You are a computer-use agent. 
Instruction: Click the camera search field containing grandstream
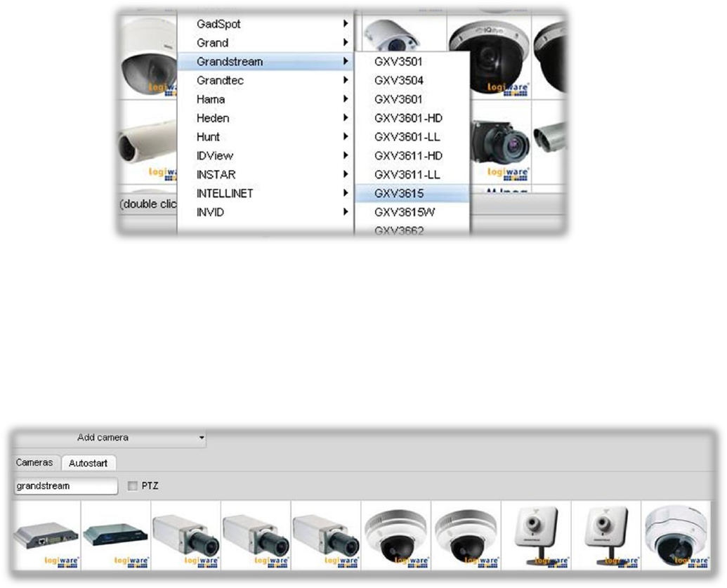click(66, 486)
